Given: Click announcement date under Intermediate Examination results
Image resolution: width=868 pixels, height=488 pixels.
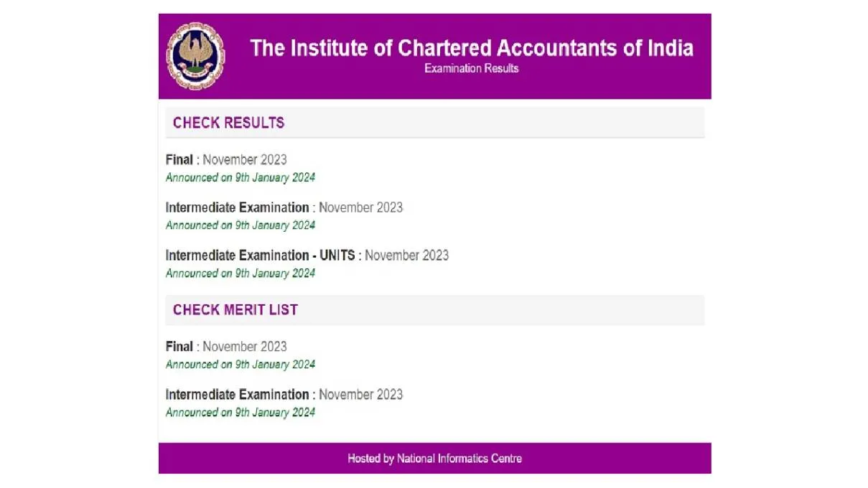Looking at the screenshot, I should [x=240, y=225].
